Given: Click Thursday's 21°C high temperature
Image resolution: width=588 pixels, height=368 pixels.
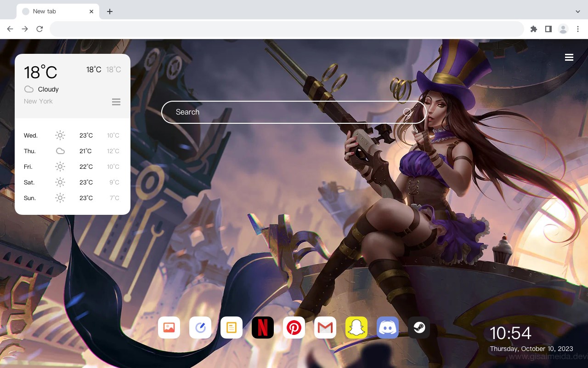Looking at the screenshot, I should (x=85, y=151).
